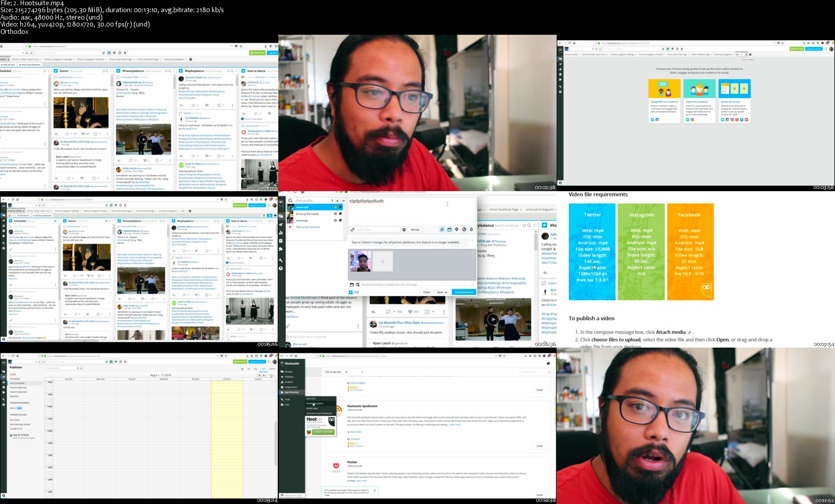Click Shrink button in 06:36 frame
This screenshot has width=835, height=504.
tap(415, 229)
